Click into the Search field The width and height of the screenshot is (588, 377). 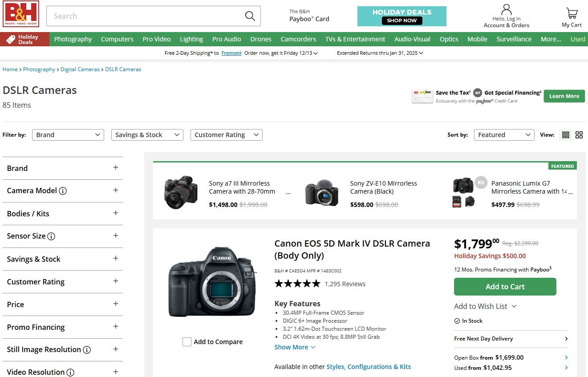point(145,16)
